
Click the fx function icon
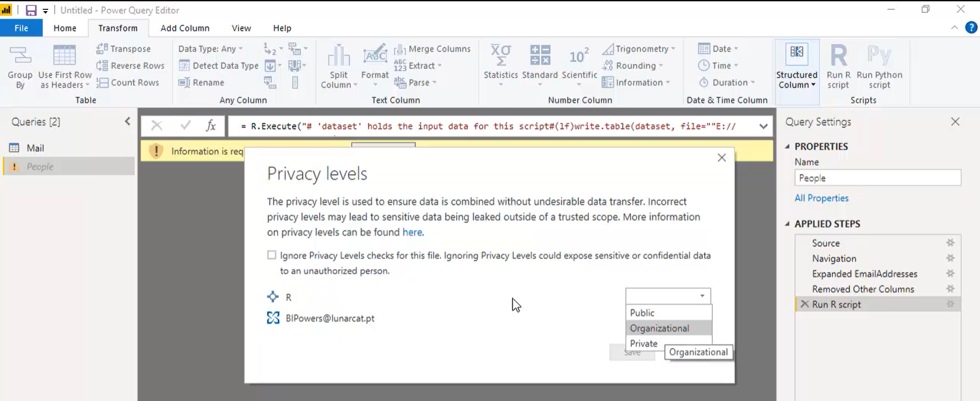tap(211, 125)
